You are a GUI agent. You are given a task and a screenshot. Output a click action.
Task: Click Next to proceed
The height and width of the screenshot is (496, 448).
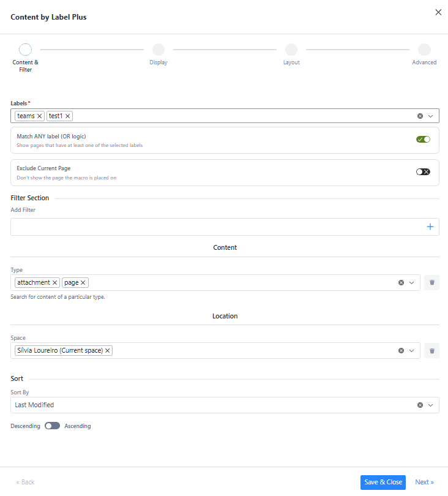pos(424,482)
